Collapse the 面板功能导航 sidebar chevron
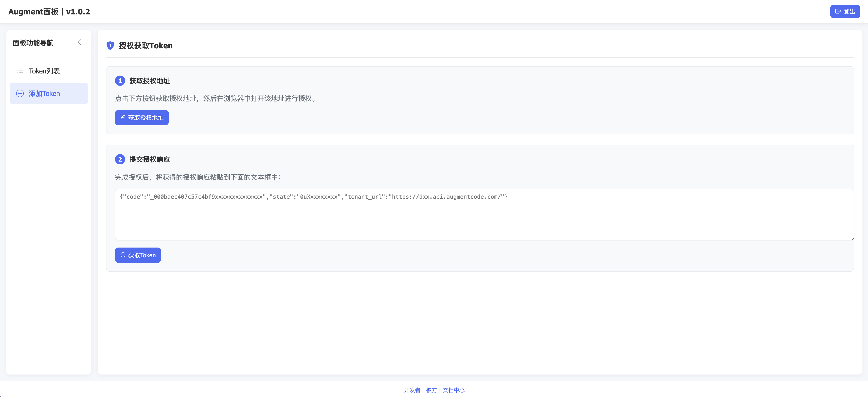The image size is (868, 397). click(80, 42)
